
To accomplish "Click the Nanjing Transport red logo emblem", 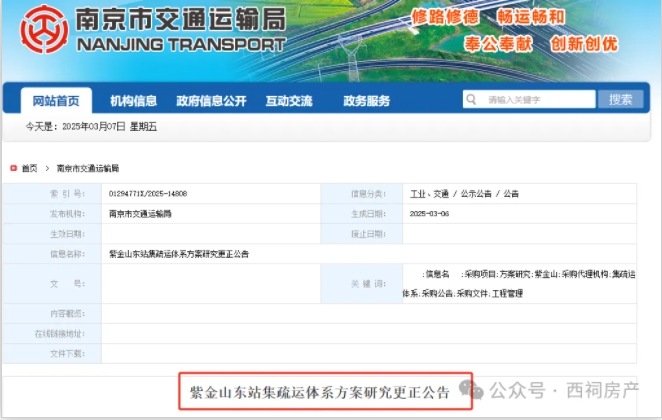I will 39,28.
